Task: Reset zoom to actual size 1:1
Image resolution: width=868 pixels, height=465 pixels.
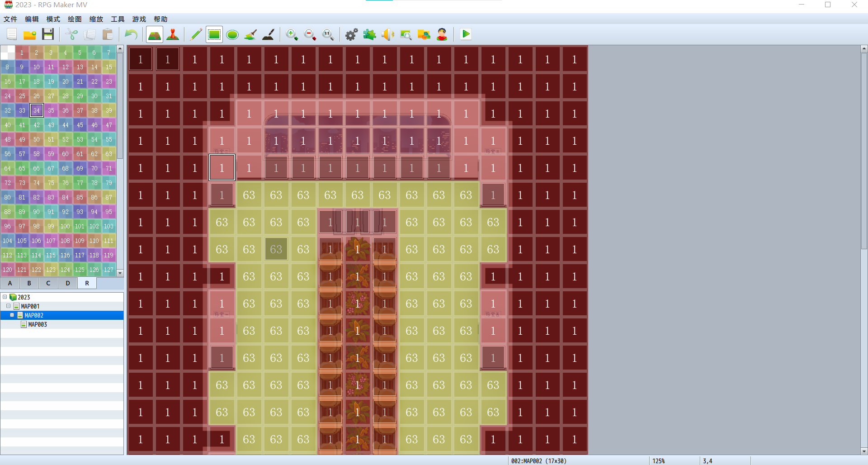Action: pyautogui.click(x=328, y=34)
